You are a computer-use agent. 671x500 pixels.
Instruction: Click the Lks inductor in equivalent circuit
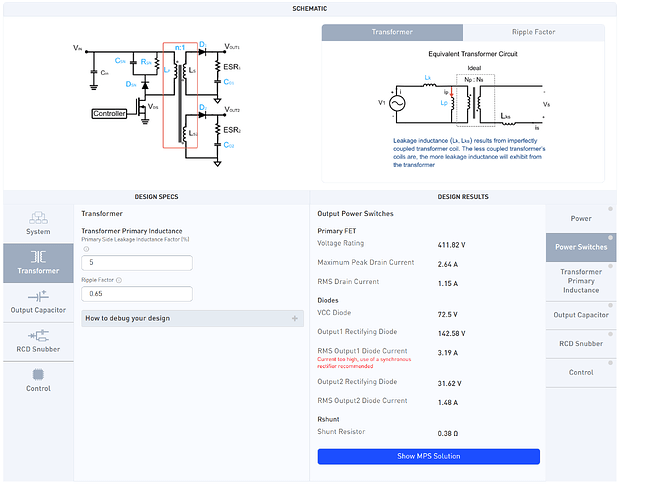point(508,123)
